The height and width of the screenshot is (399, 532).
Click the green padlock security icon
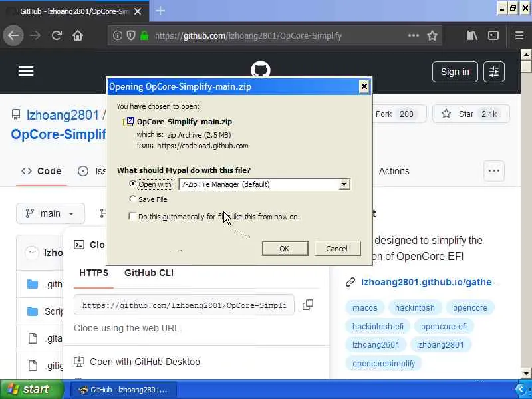(x=144, y=35)
